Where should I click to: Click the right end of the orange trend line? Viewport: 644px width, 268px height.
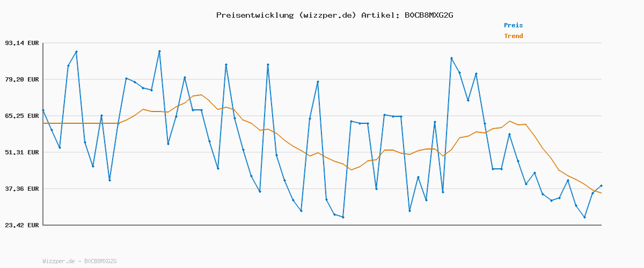coord(601,193)
